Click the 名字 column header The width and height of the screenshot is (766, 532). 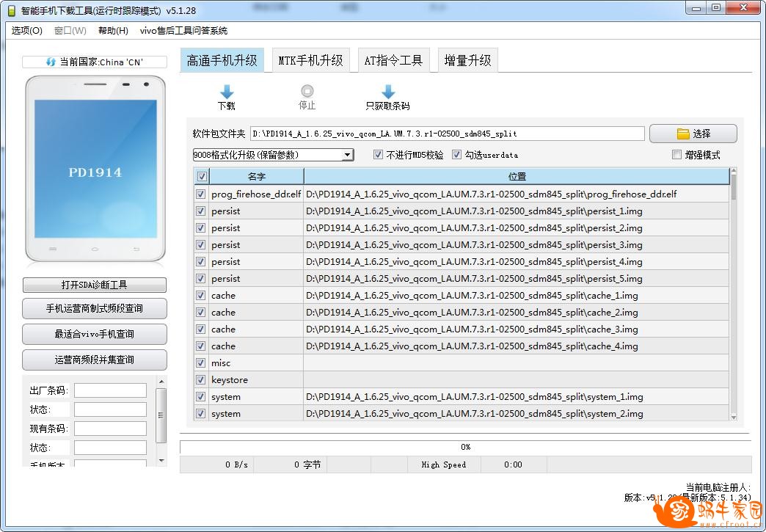[x=257, y=176]
